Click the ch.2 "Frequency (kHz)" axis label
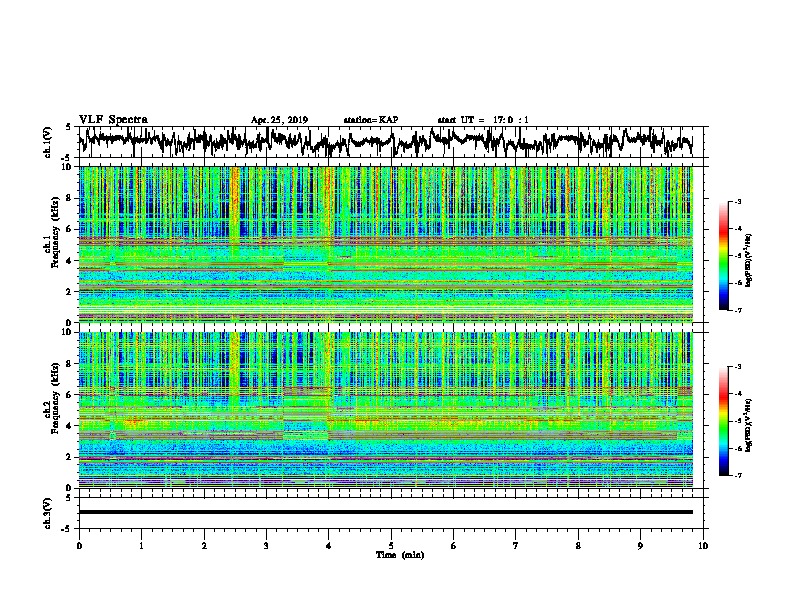Image resolution: width=792 pixels, height=612 pixels. [54, 398]
